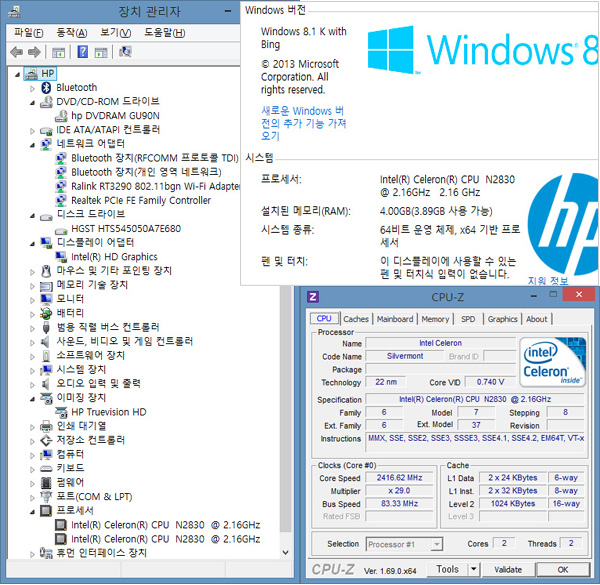Select the first Intel Celeron N2830 processor entry

point(165,525)
